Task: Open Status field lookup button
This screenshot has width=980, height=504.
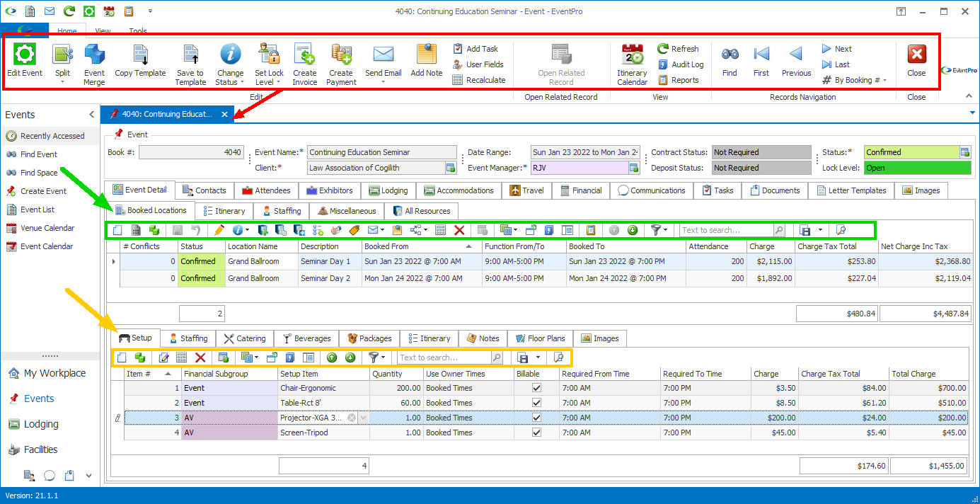Action: point(964,152)
